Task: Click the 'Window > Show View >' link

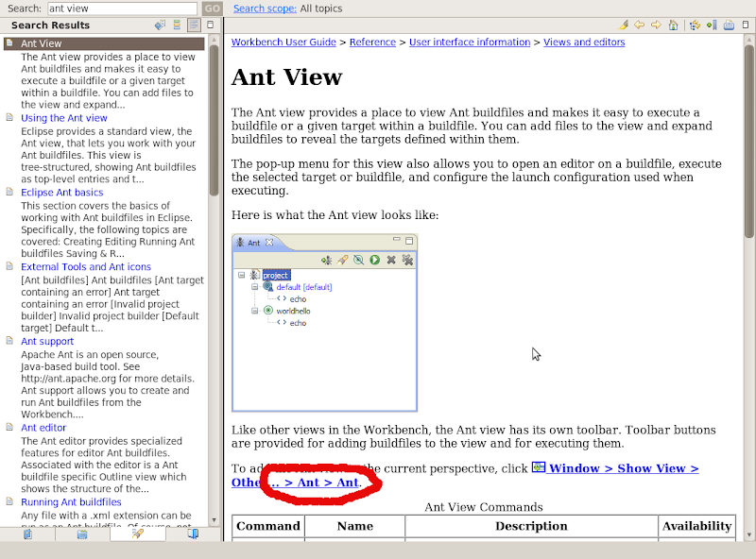Action: tap(624, 468)
